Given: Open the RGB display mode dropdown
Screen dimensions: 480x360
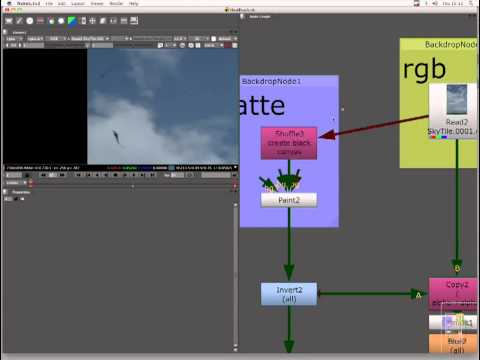Looking at the screenshot, I should pos(57,39).
